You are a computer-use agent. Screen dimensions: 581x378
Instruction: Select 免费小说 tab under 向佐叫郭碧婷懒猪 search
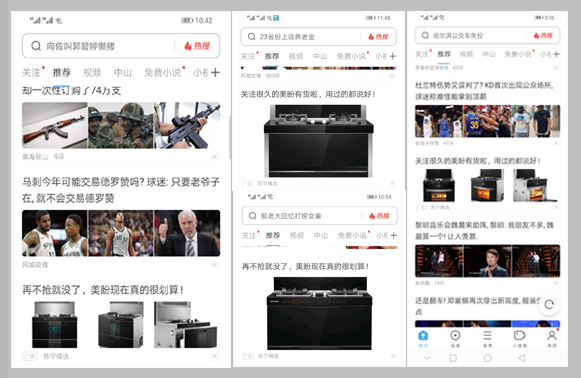coord(163,72)
